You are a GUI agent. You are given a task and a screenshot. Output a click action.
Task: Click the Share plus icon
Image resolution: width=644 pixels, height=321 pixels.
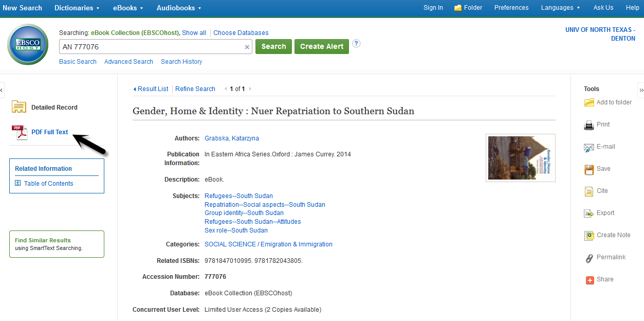[590, 280]
